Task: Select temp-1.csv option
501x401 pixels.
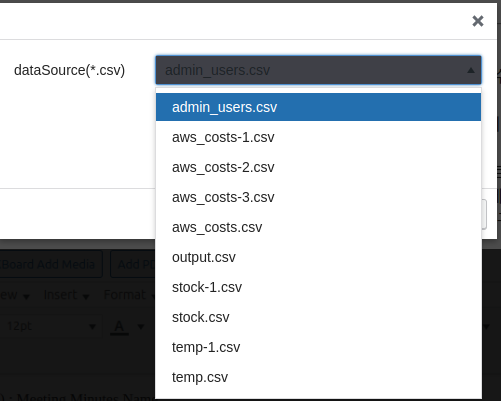Action: pyautogui.click(x=318, y=347)
